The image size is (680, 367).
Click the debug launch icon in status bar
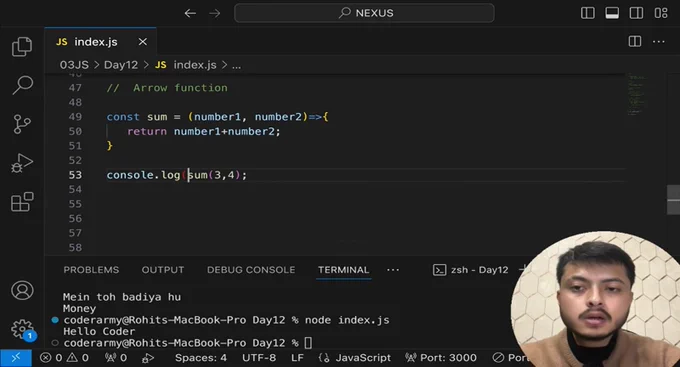pos(148,358)
